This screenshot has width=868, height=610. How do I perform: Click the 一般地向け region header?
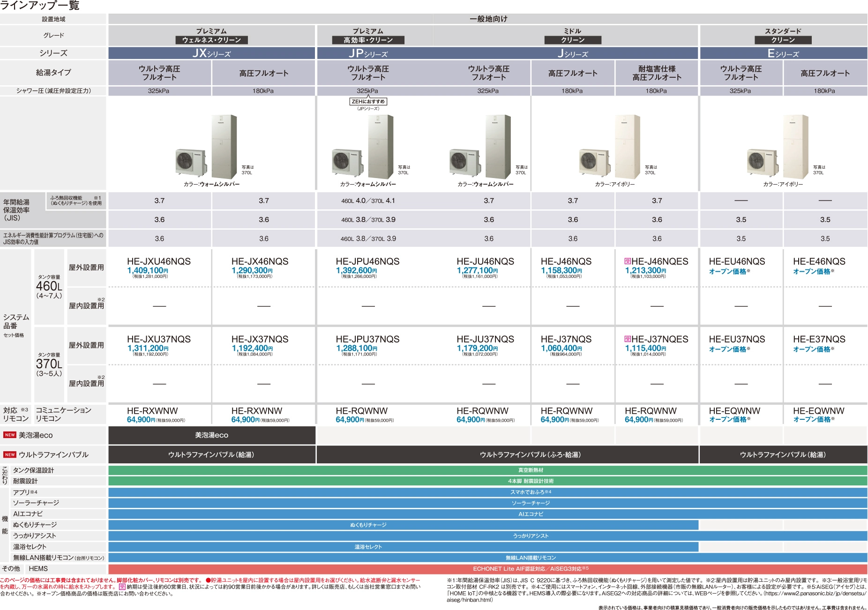[487, 19]
